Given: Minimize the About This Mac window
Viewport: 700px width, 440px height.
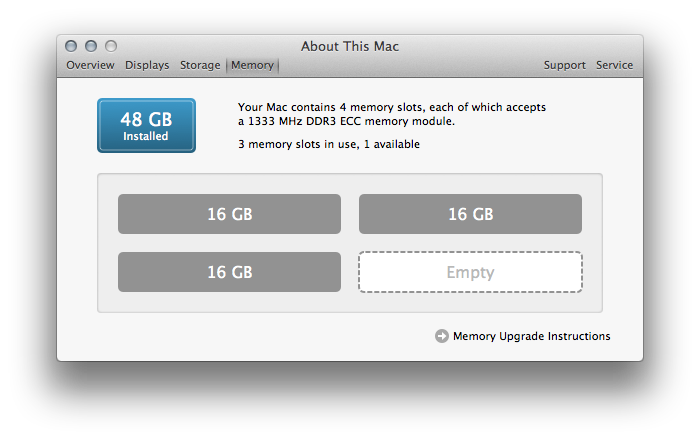Looking at the screenshot, I should [x=91, y=46].
